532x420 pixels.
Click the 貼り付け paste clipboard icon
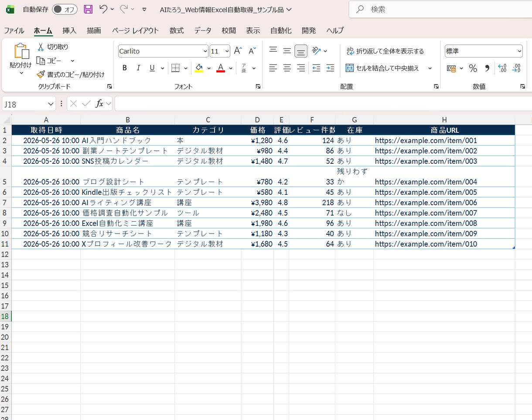coord(21,51)
